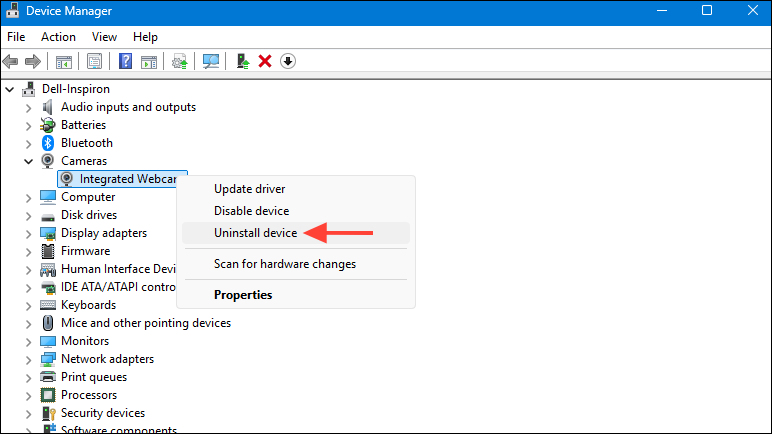The width and height of the screenshot is (772, 434).
Task: Expand the Audio inputs and outputs node
Action: click(x=27, y=107)
